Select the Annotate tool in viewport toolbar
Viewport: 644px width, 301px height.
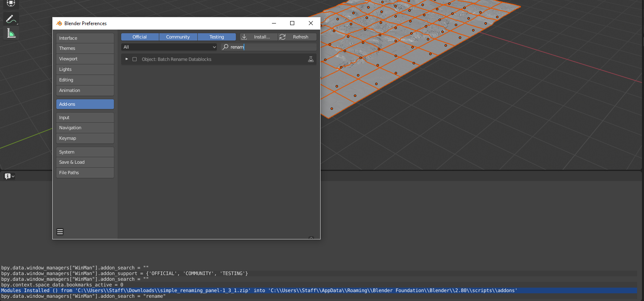[x=11, y=19]
